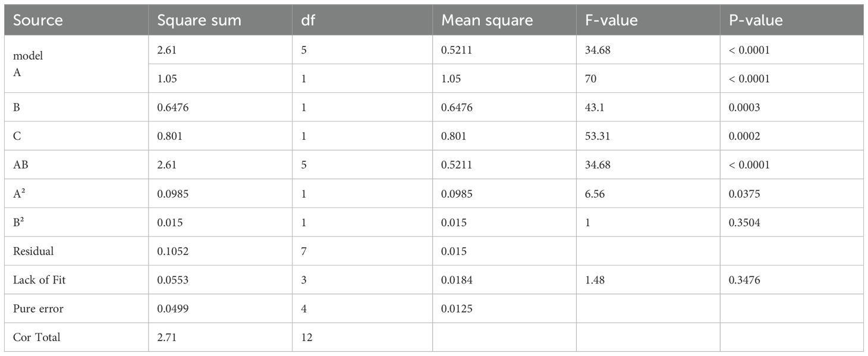Select the Lack of Fit F-value 1.48
The width and height of the screenshot is (868, 356).
(x=595, y=280)
